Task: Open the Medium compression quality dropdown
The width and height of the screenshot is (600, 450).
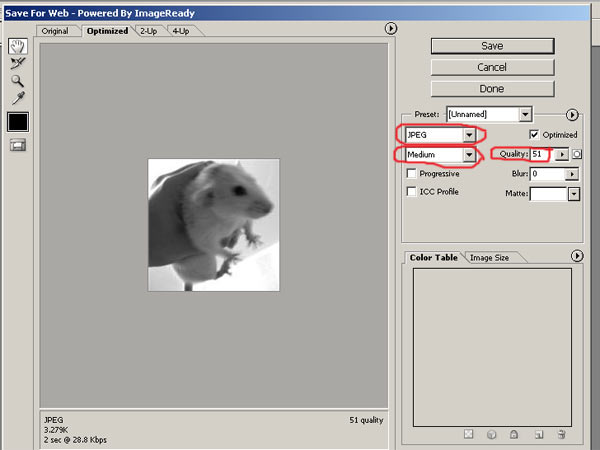Action: [x=440, y=155]
